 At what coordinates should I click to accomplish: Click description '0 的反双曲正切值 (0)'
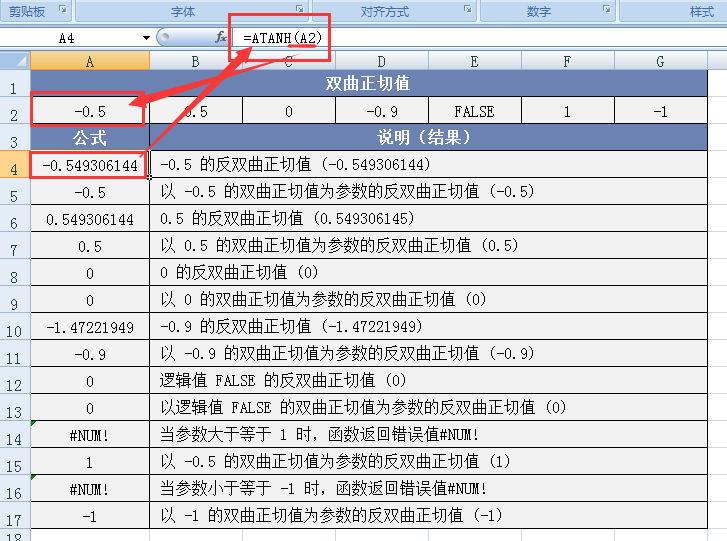pyautogui.click(x=428, y=273)
